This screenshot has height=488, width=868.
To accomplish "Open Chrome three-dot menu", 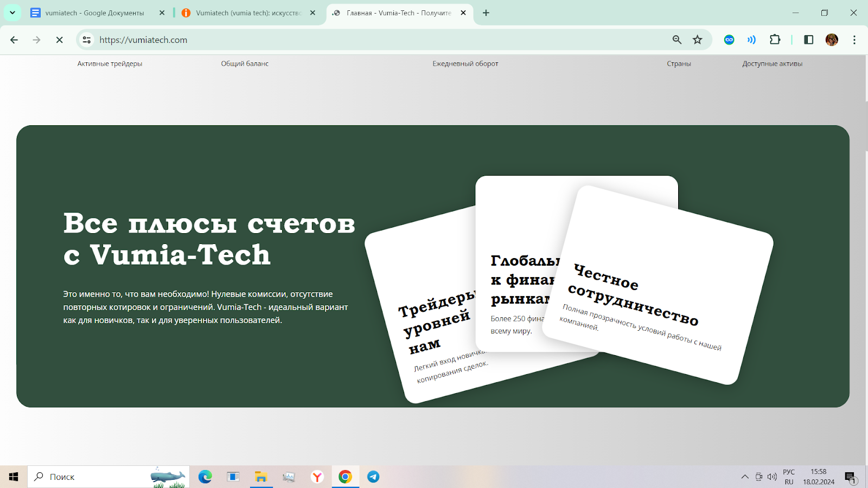I will click(x=854, y=40).
